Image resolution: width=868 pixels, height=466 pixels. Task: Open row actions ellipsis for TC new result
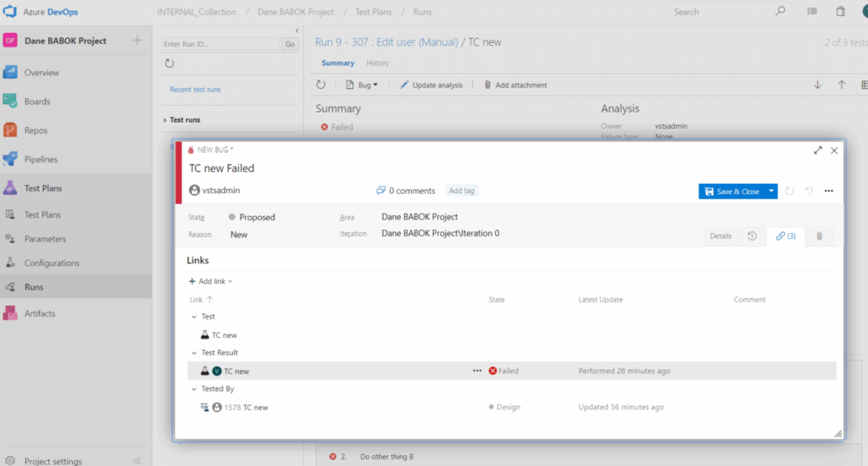pyautogui.click(x=477, y=371)
